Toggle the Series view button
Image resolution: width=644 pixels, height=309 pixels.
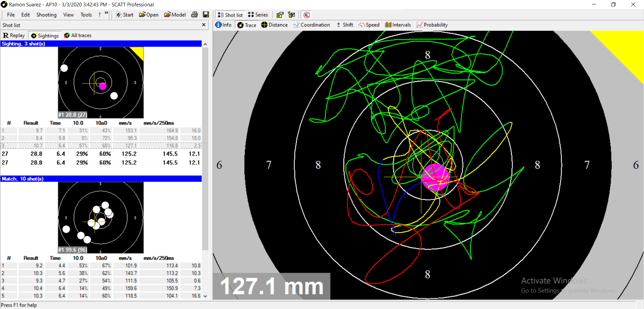258,15
